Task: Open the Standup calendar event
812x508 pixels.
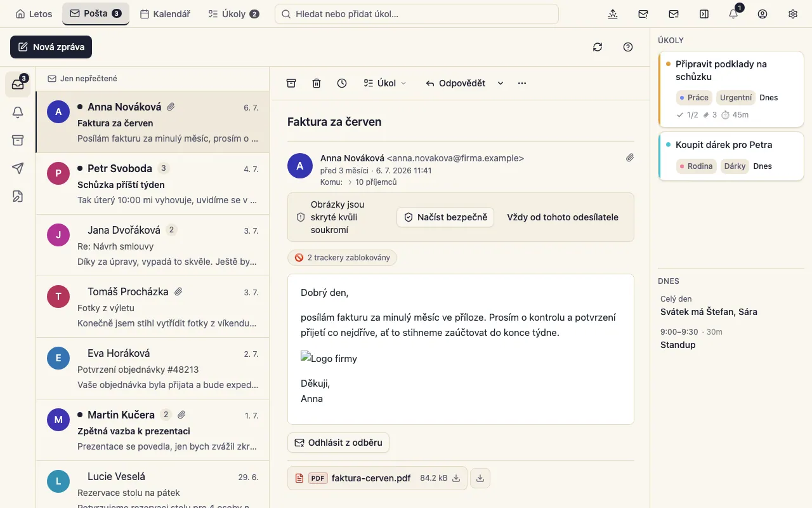Action: [x=678, y=345]
